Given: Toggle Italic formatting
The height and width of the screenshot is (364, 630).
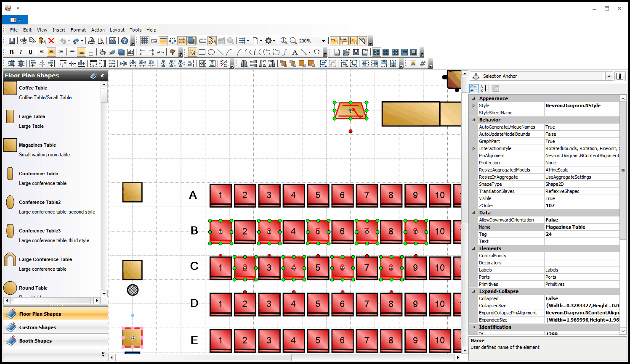Looking at the screenshot, I should pos(21,52).
